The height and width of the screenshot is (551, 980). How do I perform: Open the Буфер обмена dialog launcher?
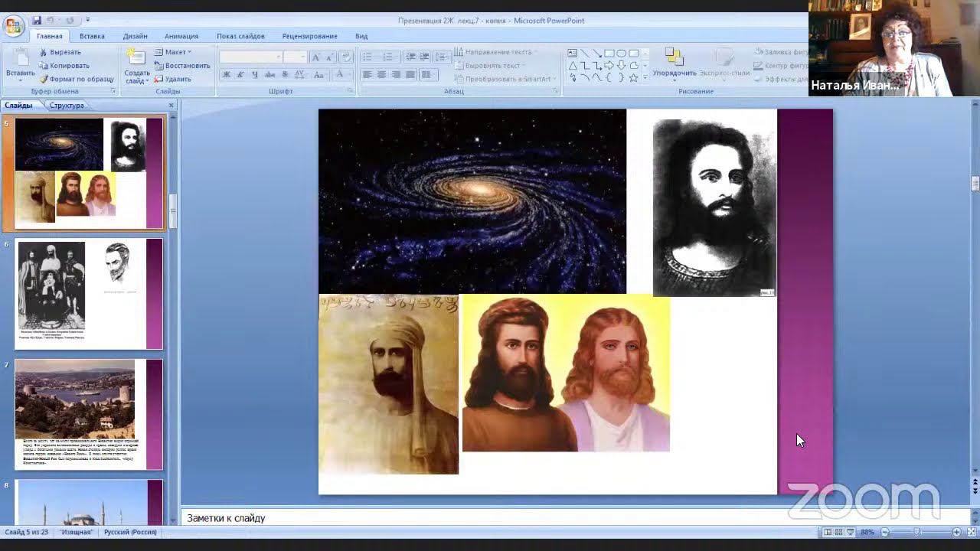113,91
